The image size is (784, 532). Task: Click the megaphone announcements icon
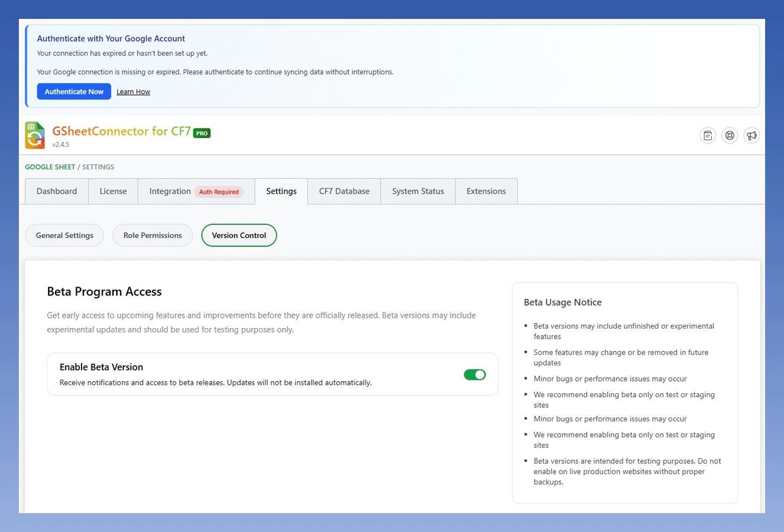[x=752, y=135]
